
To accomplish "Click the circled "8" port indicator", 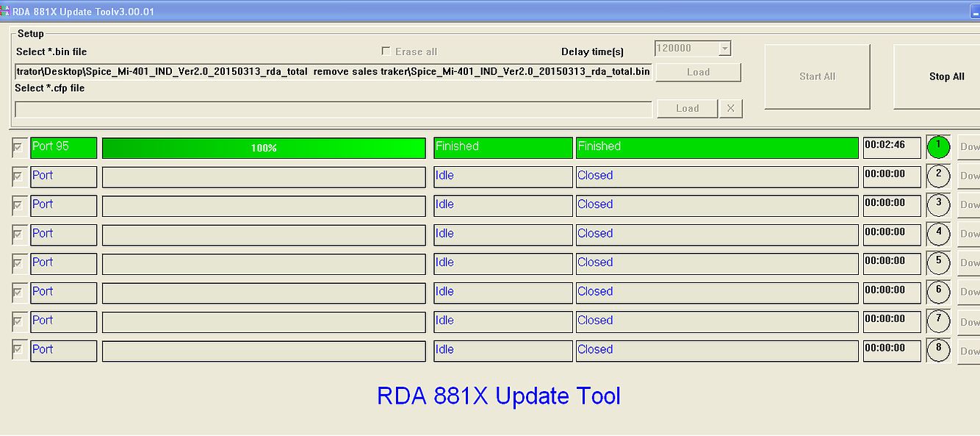I will 938,350.
